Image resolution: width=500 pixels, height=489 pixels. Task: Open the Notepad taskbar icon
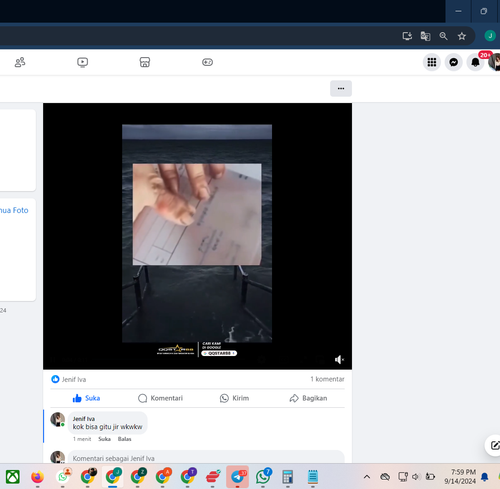tap(312, 477)
